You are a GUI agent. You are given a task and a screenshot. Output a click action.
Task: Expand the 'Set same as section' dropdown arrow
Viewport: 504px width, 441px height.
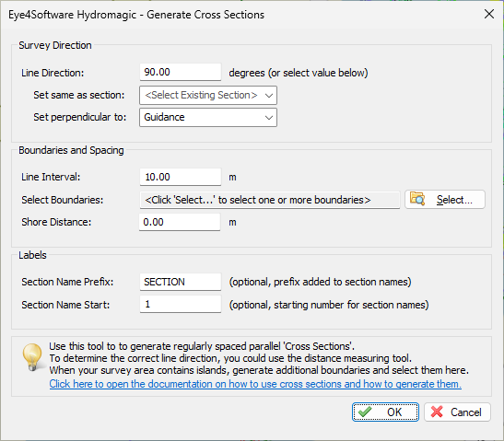(269, 96)
